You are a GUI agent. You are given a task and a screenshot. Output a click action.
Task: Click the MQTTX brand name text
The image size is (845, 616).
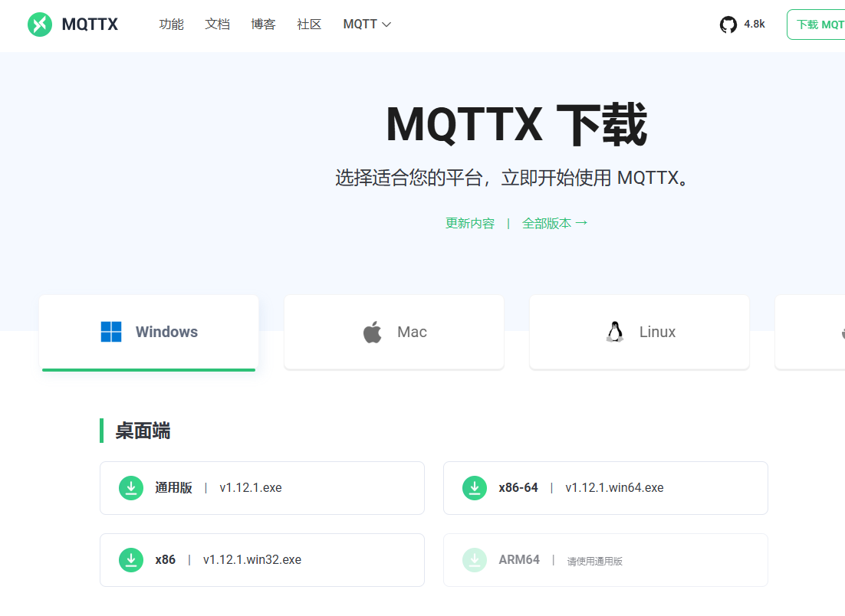[x=90, y=25]
